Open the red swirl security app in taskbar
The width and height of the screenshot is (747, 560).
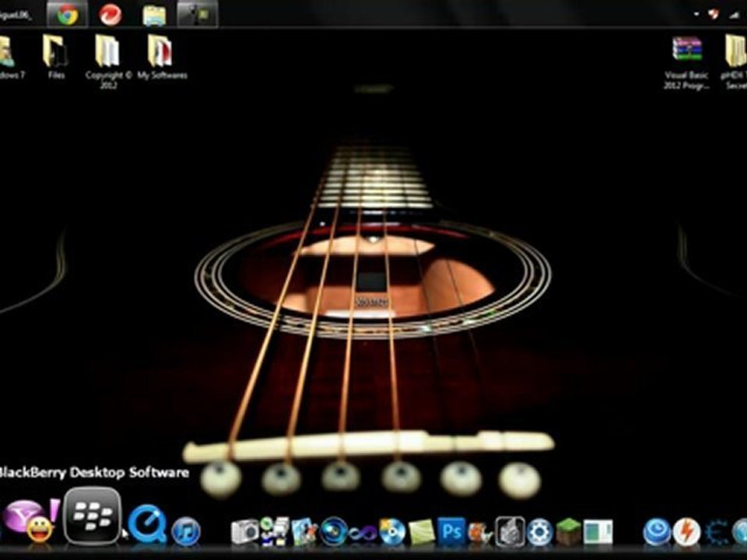pyautogui.click(x=110, y=14)
